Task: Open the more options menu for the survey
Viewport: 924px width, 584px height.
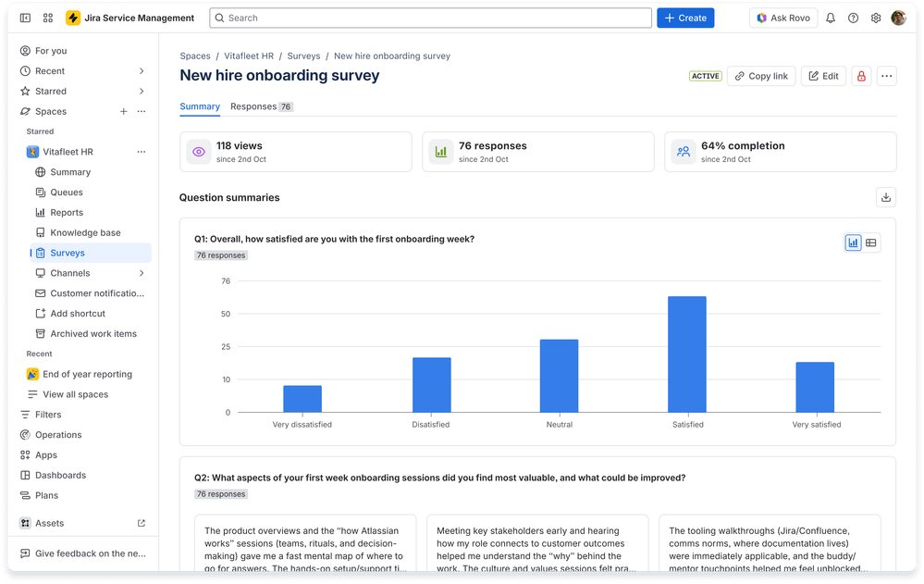Action: click(885, 76)
